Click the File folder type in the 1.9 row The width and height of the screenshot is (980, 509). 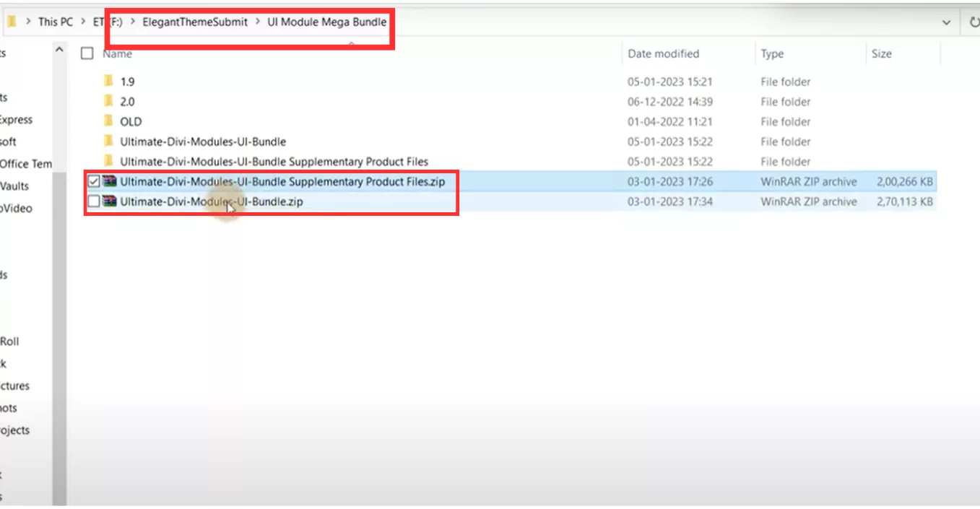tap(785, 82)
